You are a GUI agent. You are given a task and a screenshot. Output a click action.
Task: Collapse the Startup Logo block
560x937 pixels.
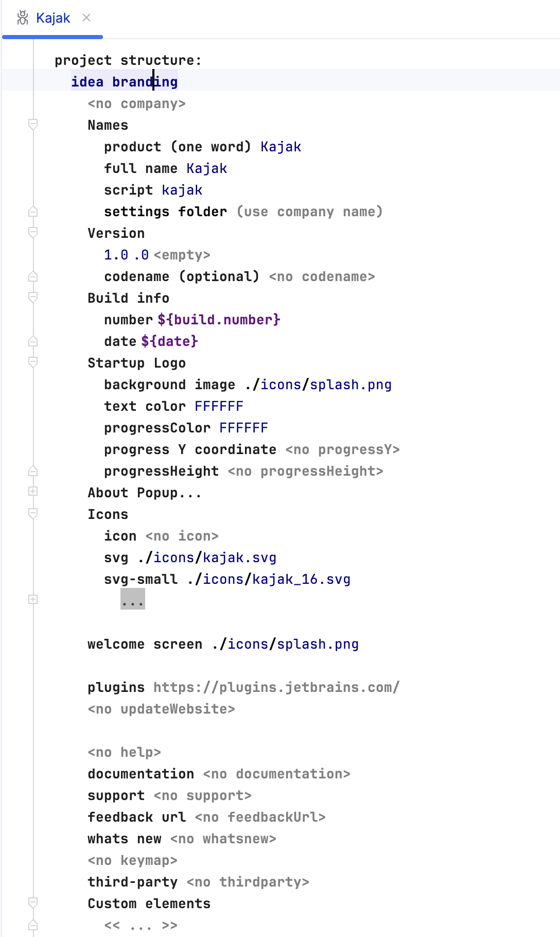[33, 362]
